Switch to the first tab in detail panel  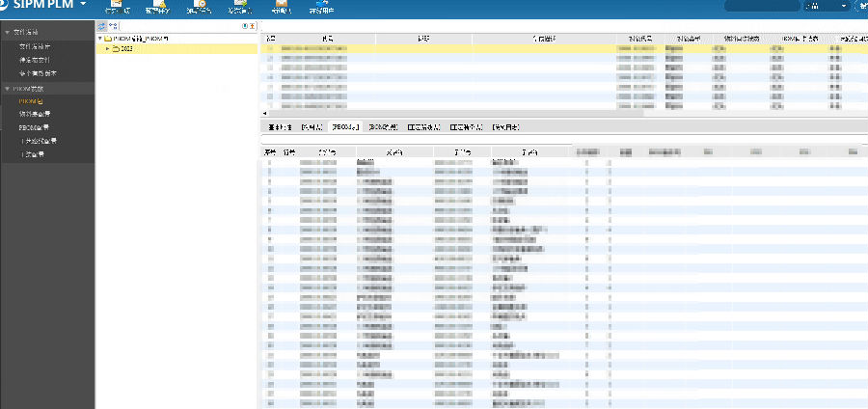coord(280,126)
